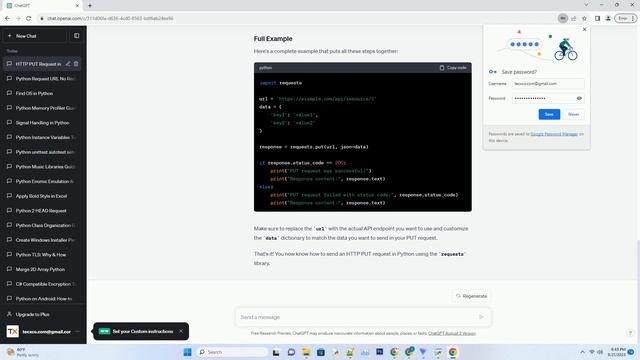Open the Python Request URL chat
This screenshot has height=360, width=640.
click(x=42, y=78)
